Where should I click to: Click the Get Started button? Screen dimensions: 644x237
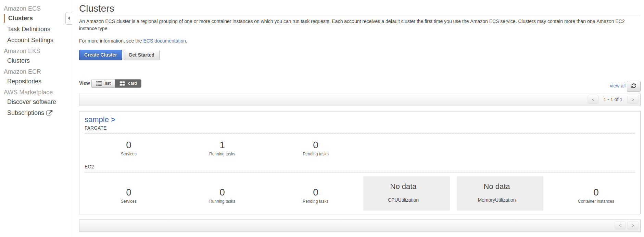click(141, 55)
